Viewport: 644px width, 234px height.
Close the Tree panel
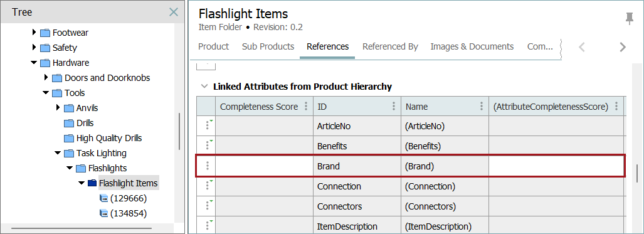click(174, 12)
